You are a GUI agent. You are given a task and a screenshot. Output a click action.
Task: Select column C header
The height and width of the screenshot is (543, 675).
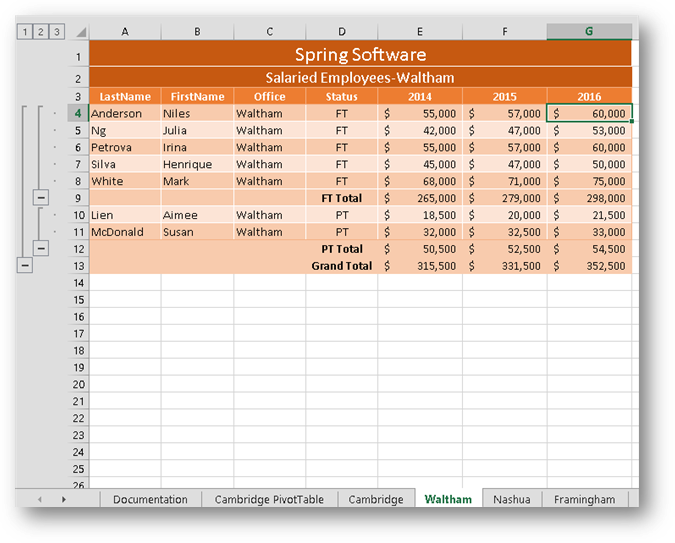click(x=269, y=31)
